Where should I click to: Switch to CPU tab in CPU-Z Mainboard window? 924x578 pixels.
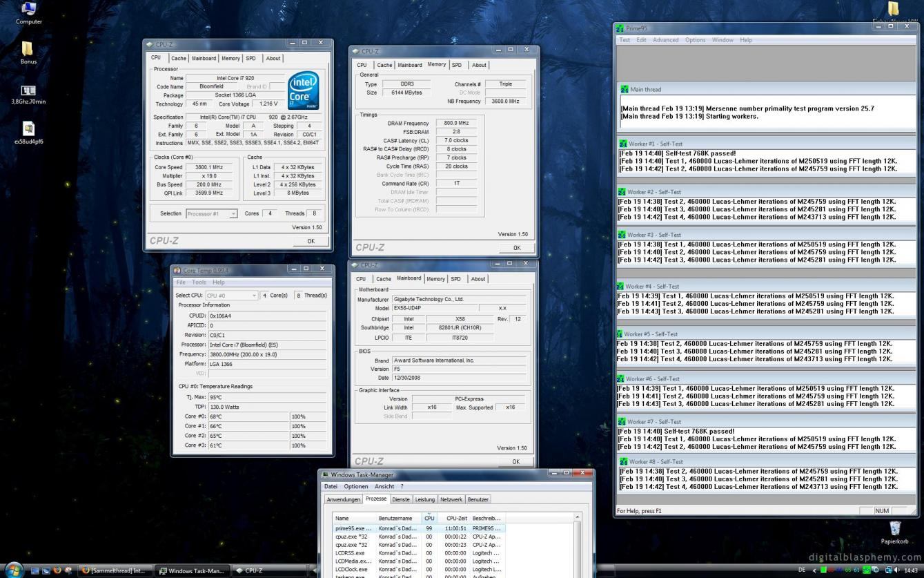pyautogui.click(x=361, y=279)
